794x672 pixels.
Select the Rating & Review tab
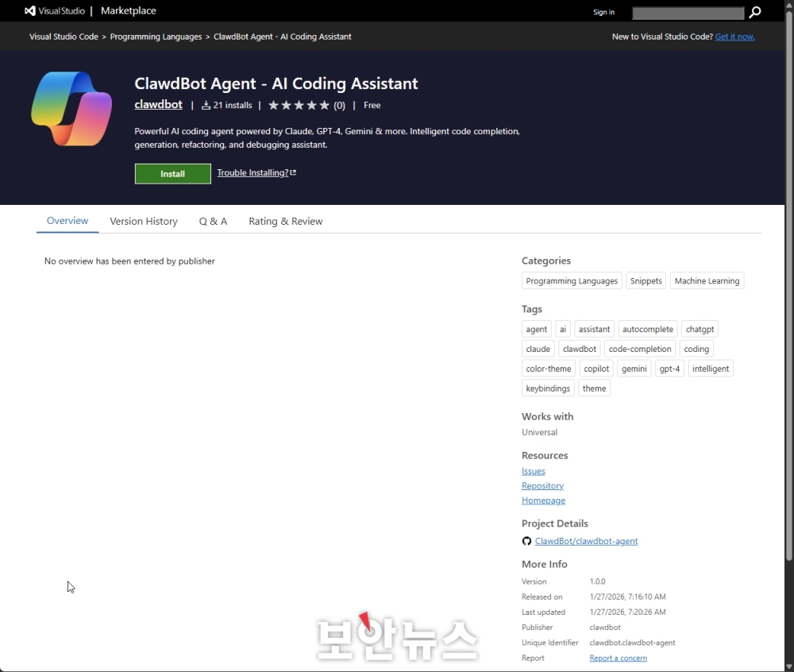[x=285, y=222]
